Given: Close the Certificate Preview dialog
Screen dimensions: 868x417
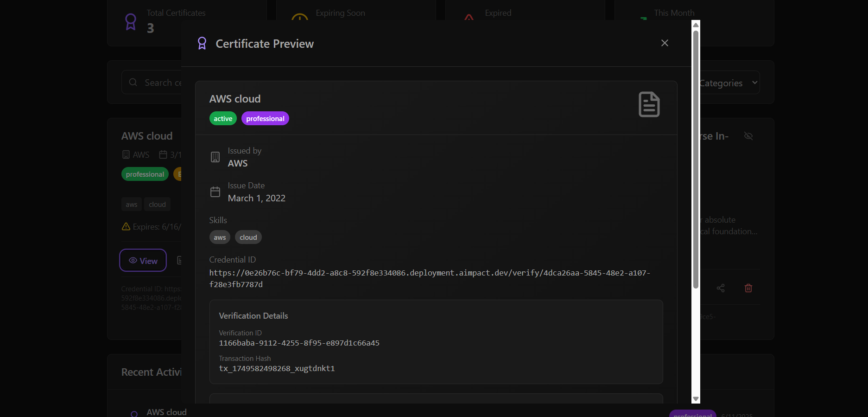Looking at the screenshot, I should pos(665,43).
